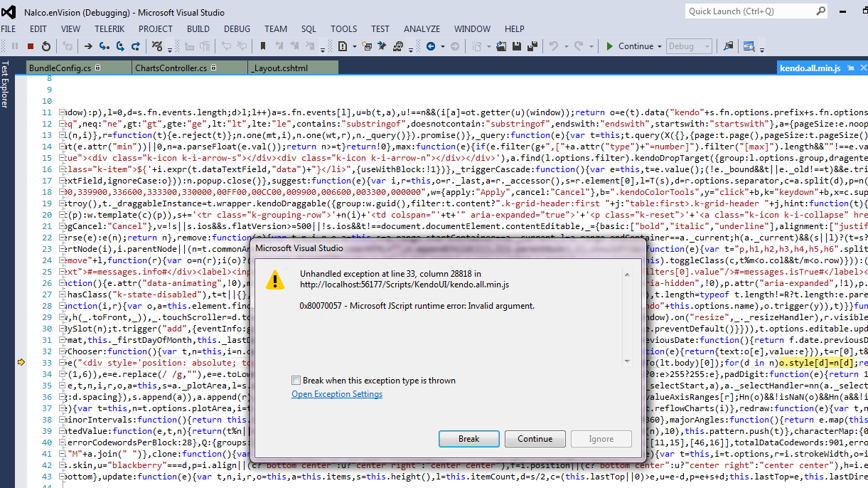This screenshot has width=868, height=488.
Task: Click the kendo.all.min.js URL text in dialog
Action: point(404,285)
